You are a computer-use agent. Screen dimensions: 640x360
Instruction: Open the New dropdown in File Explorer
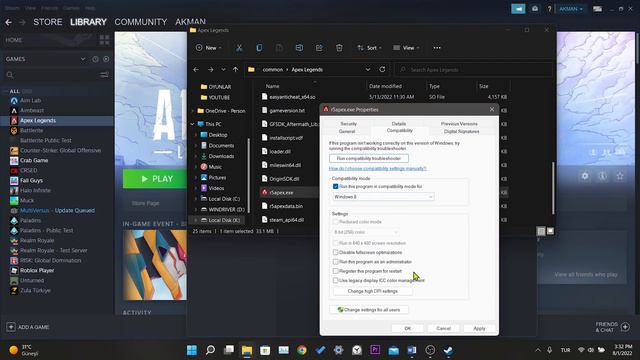click(x=209, y=48)
